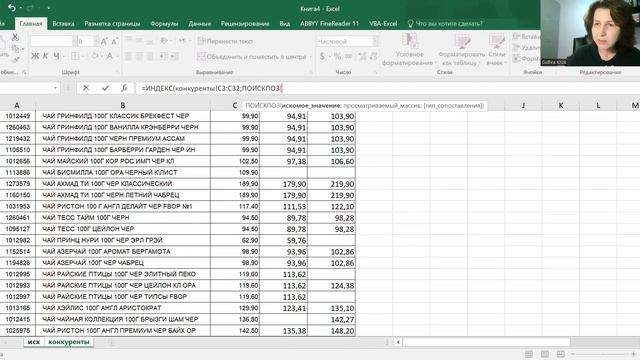The image size is (640, 360).
Task: Open 'Форматировать как таблицу' gallery
Action: 461,50
